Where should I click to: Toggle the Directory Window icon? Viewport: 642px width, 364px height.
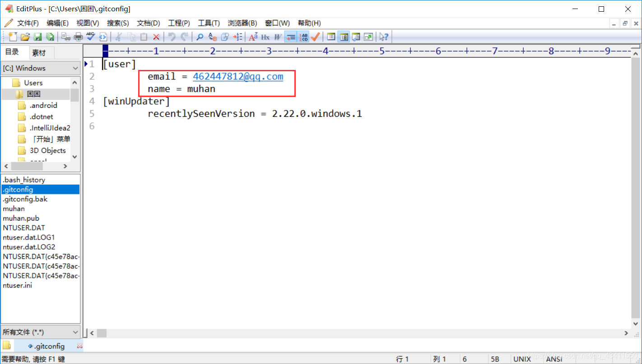click(344, 37)
